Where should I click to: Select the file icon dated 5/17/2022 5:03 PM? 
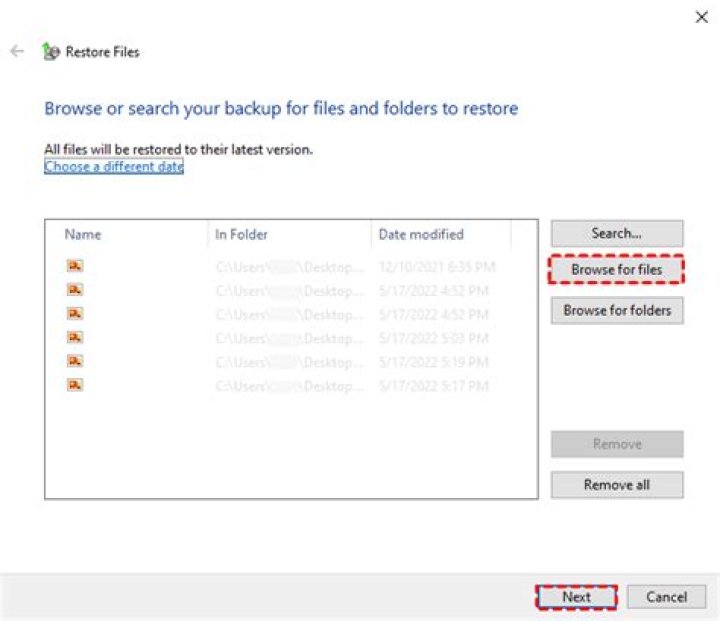point(75,338)
